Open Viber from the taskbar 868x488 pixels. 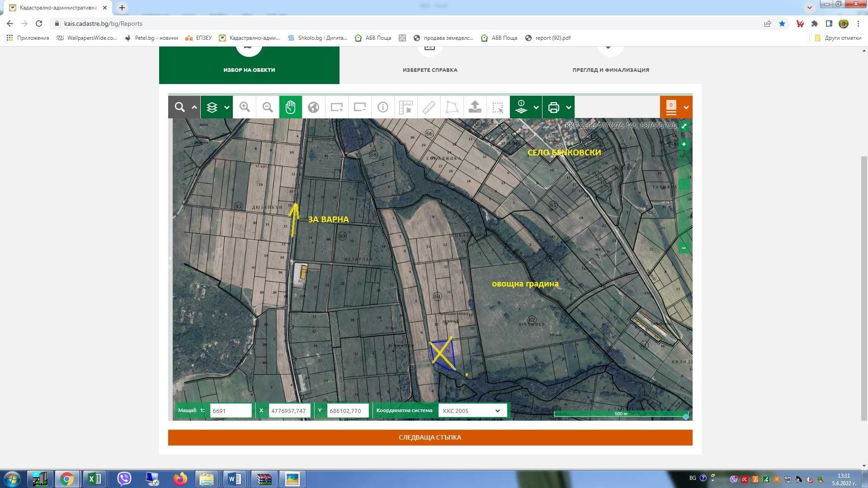point(124,479)
